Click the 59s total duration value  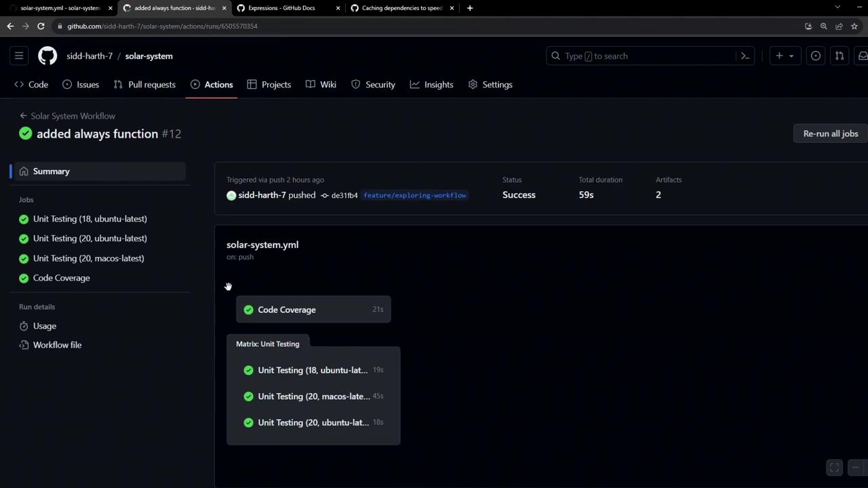(x=586, y=195)
